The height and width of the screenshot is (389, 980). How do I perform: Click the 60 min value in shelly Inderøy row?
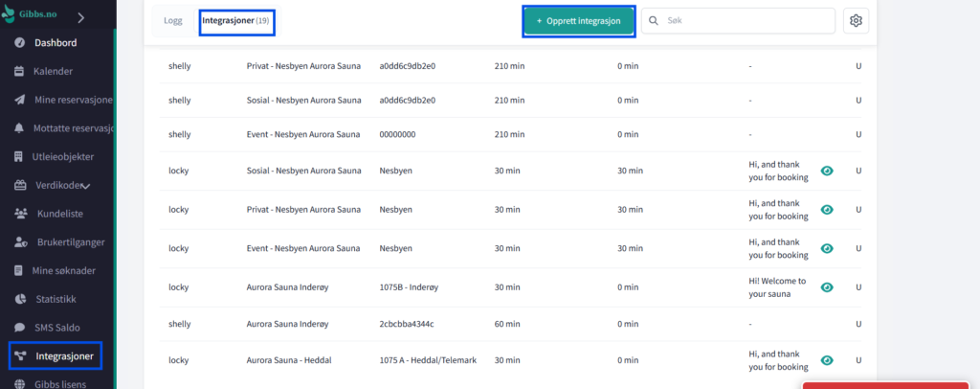tap(507, 324)
